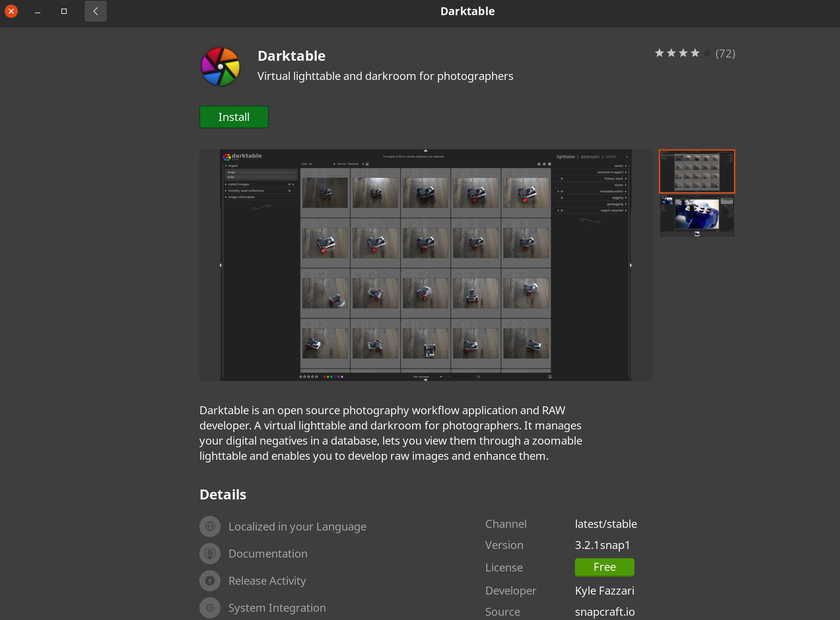Open the previous page with the back arrow
Image resolution: width=840 pixels, height=620 pixels.
pos(95,11)
